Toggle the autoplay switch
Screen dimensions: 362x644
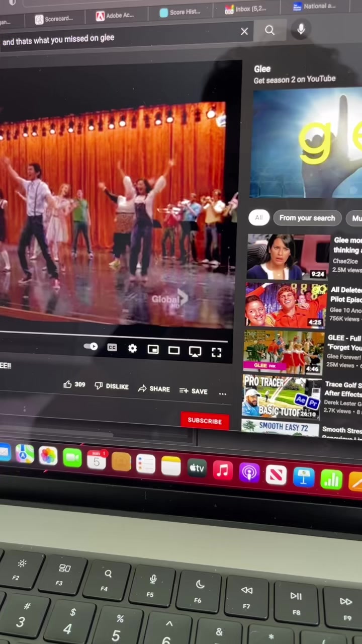tap(90, 347)
